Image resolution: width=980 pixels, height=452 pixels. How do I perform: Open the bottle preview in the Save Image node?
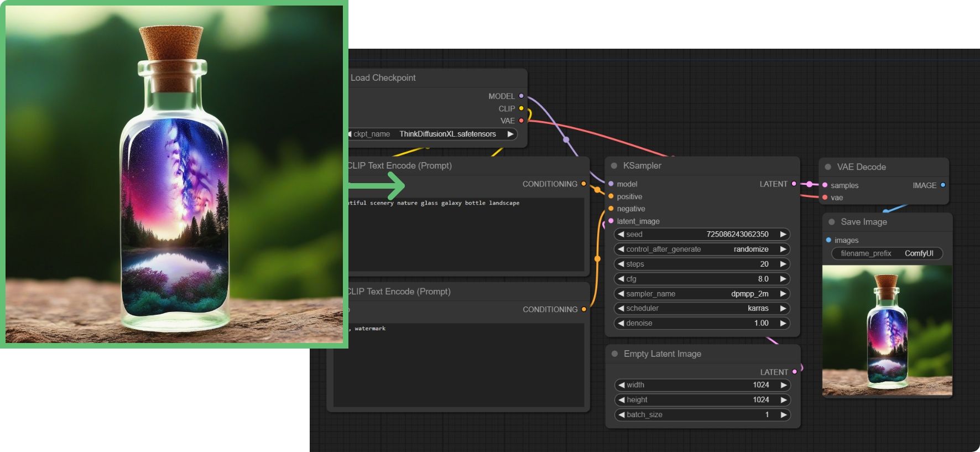887,330
